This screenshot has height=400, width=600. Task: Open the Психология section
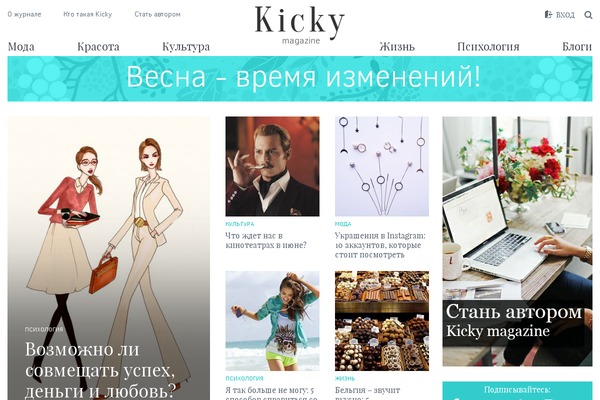pos(488,47)
